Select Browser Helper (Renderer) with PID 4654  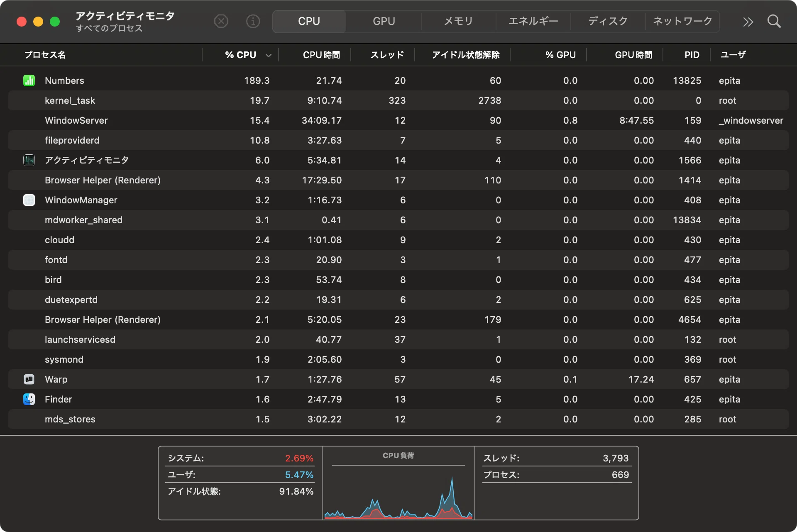pyautogui.click(x=398, y=320)
